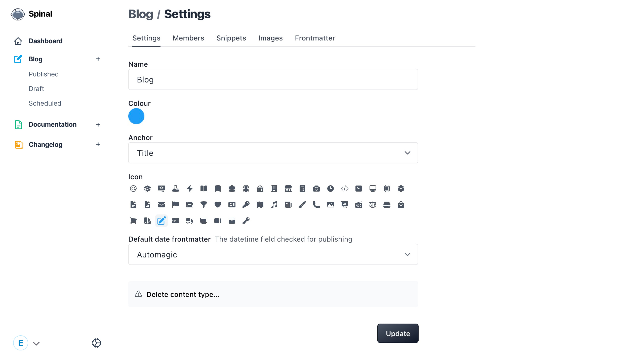Pick the shopping cart icon
The width and height of the screenshot is (644, 362).
click(133, 221)
